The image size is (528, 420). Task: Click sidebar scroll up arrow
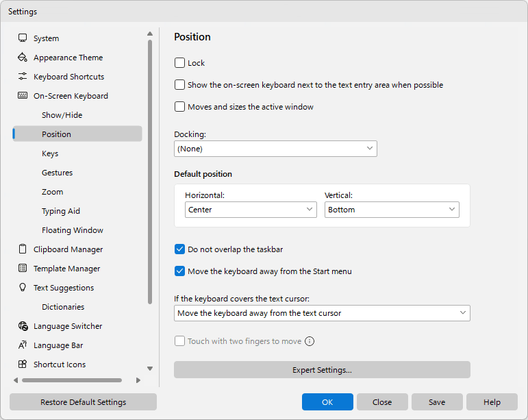[150, 34]
